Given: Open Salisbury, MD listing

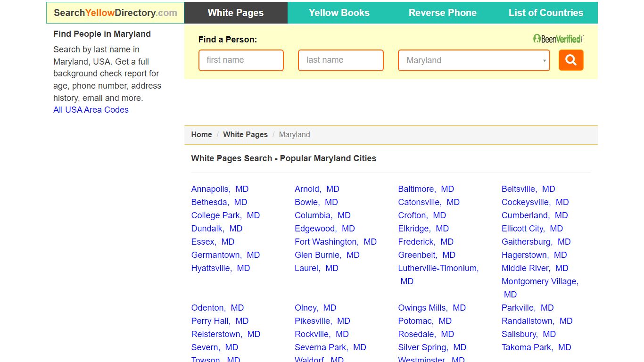Looking at the screenshot, I should click(x=528, y=334).
